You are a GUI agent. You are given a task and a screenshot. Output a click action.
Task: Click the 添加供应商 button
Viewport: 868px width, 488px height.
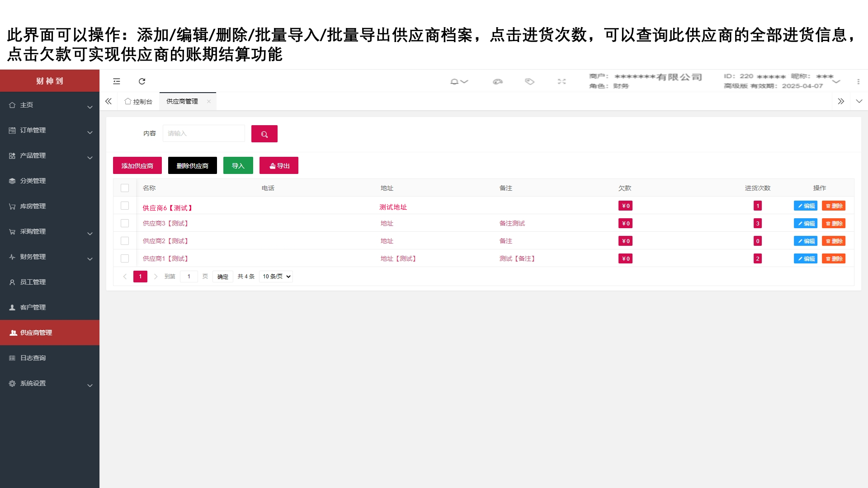[x=137, y=166]
